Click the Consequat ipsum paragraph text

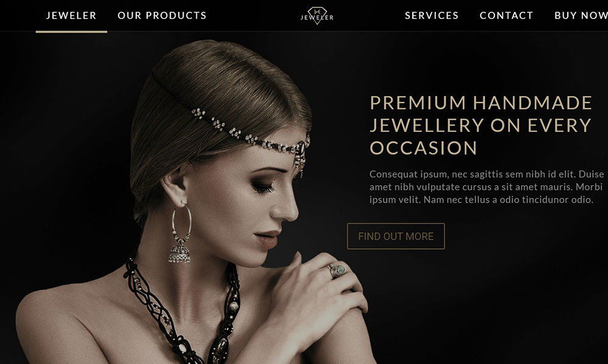486,187
